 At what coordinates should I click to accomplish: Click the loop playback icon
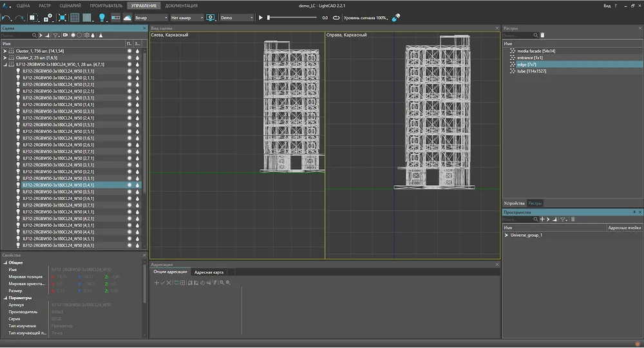[336, 18]
